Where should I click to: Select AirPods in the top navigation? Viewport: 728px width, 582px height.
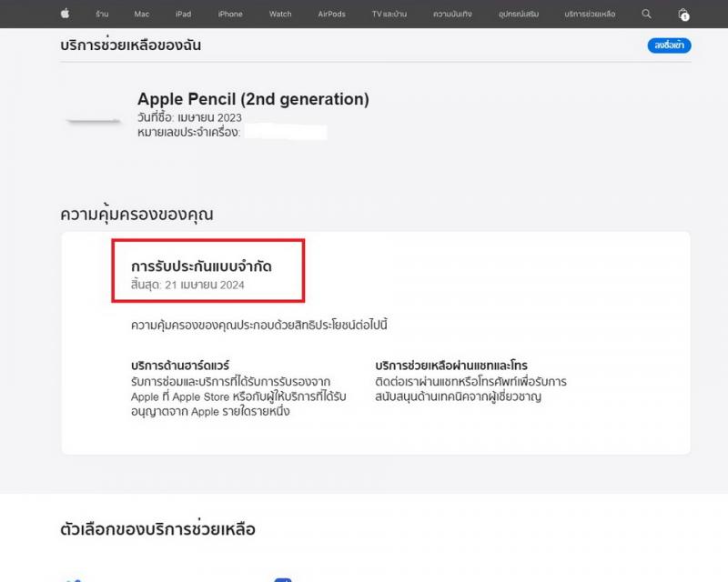click(331, 14)
